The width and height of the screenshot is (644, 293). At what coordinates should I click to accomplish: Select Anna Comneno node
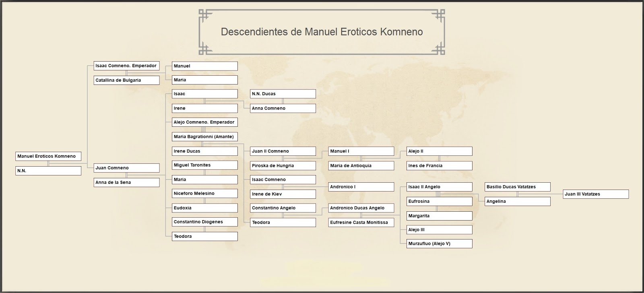click(x=283, y=108)
